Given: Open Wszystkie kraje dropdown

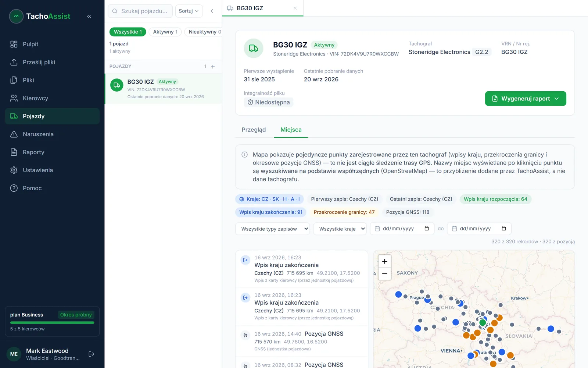Looking at the screenshot, I should tap(340, 229).
